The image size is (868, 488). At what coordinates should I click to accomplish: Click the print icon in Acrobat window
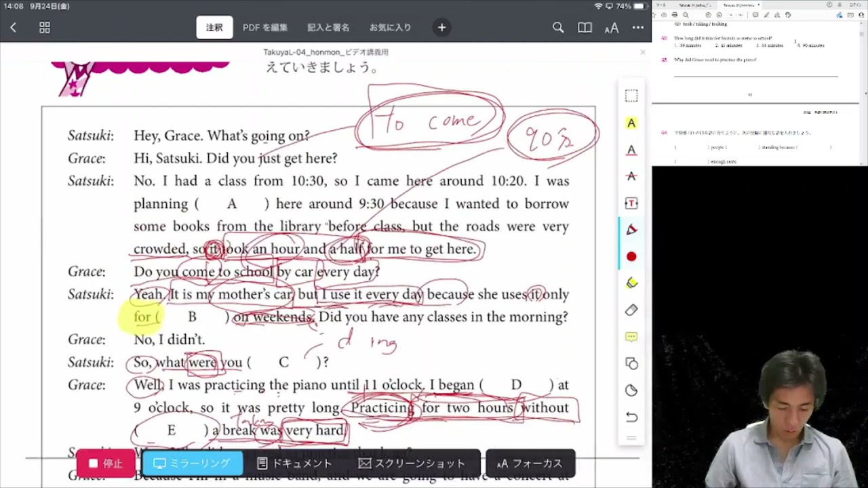point(675,15)
